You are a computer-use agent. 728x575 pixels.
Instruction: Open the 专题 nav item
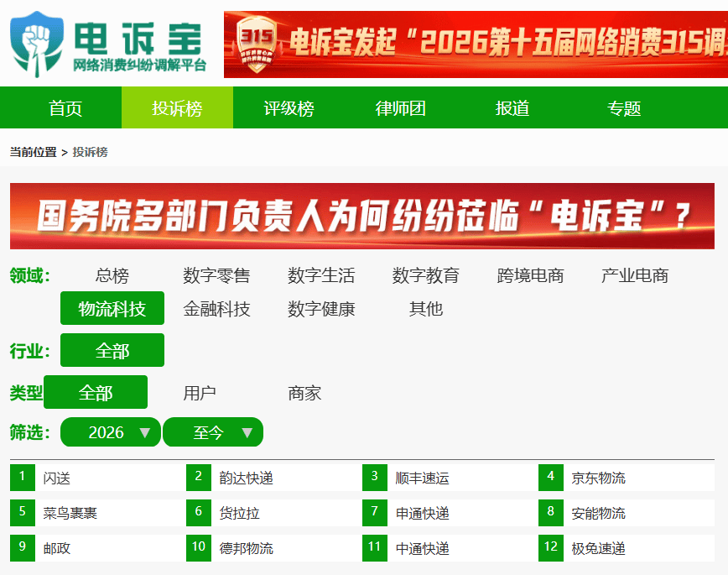click(624, 107)
